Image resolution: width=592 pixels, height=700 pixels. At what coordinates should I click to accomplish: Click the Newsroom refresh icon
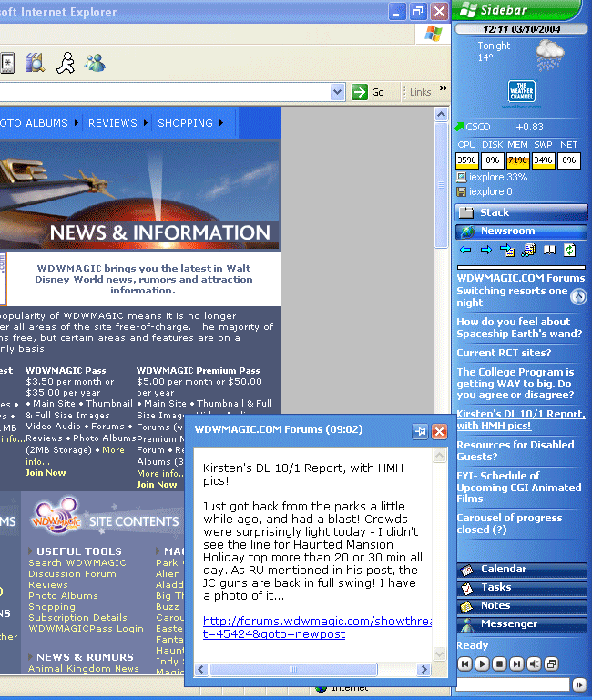click(570, 250)
